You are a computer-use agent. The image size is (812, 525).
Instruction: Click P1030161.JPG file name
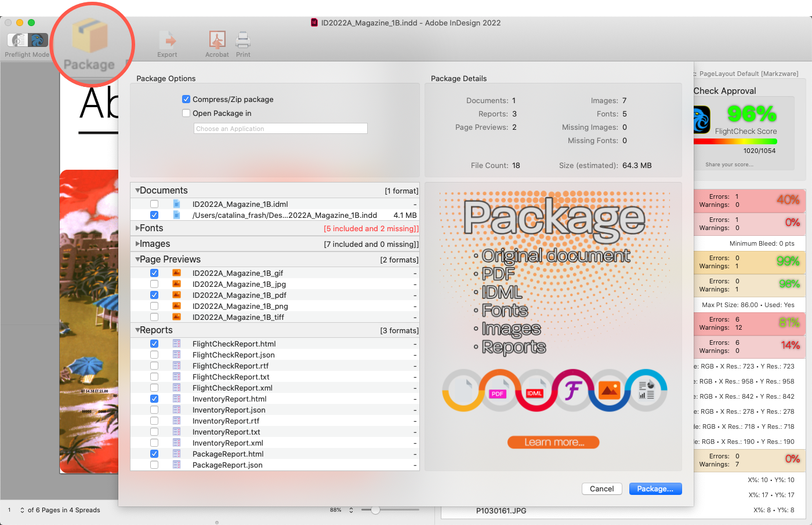(501, 511)
